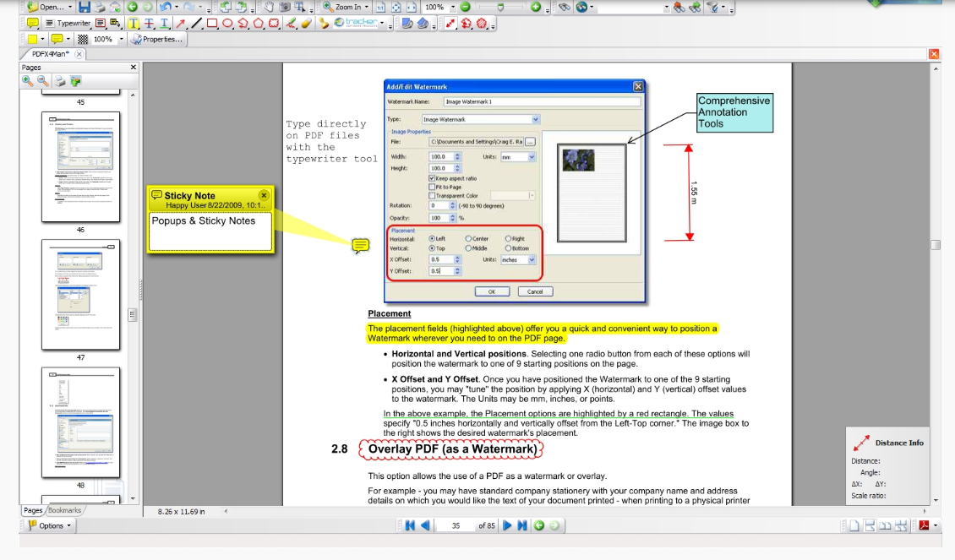Select the Rectangle tool
Image resolution: width=955 pixels, height=560 pixels.
pyautogui.click(x=212, y=23)
